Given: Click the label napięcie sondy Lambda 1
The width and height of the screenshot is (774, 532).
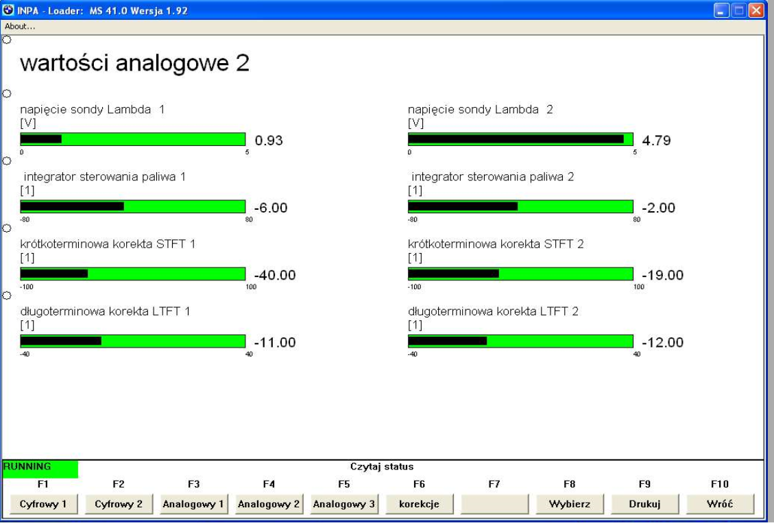Looking at the screenshot, I should pyautogui.click(x=93, y=110).
